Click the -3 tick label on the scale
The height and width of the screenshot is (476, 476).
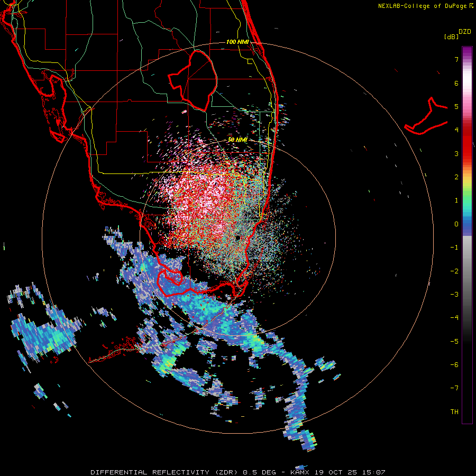click(454, 295)
